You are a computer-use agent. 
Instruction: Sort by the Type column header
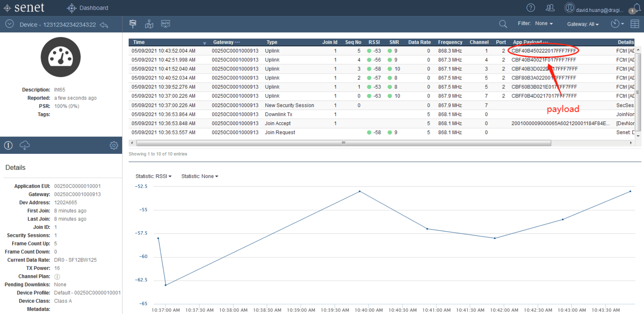point(272,42)
